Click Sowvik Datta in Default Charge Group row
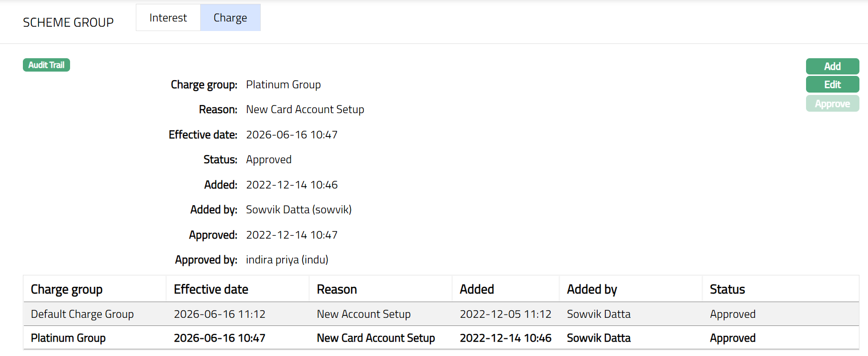This screenshot has width=868, height=356. pyautogui.click(x=598, y=314)
